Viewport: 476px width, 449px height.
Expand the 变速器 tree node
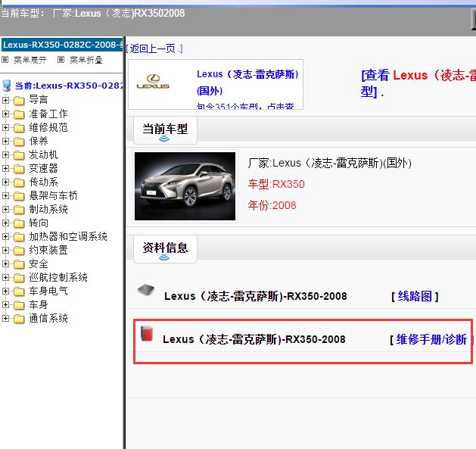click(5, 168)
